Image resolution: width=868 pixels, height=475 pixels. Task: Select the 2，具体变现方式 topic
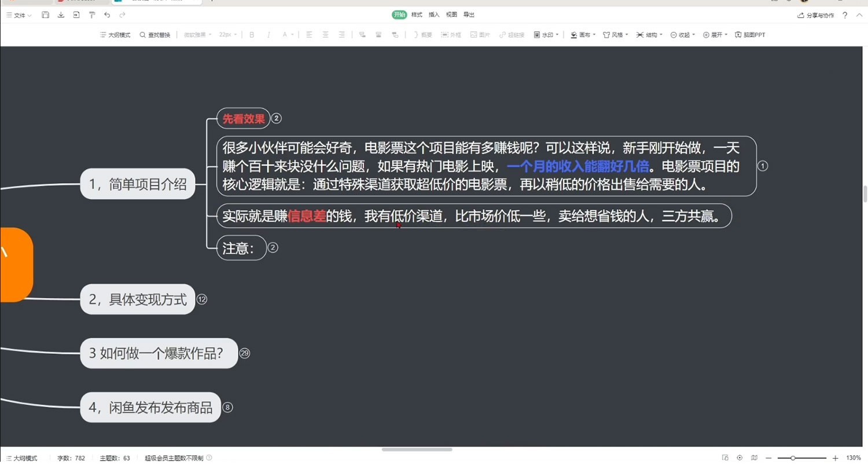138,299
